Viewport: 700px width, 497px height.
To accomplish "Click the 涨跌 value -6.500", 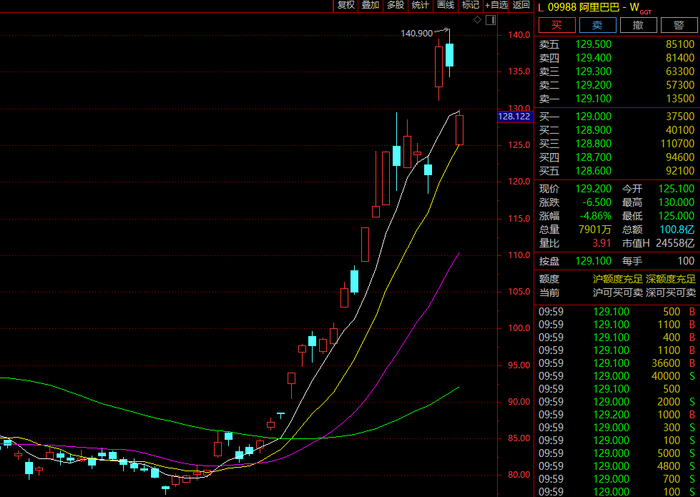I will coord(597,202).
